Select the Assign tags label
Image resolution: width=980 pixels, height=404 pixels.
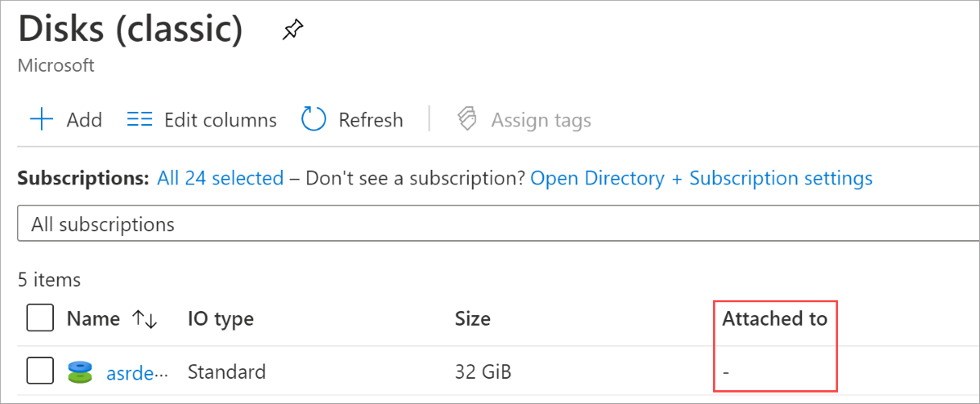[x=541, y=120]
